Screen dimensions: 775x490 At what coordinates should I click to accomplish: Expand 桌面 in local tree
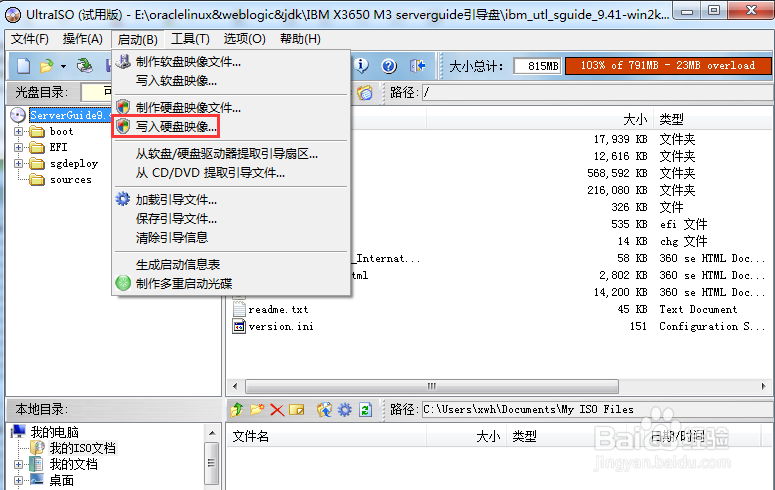click(18, 480)
